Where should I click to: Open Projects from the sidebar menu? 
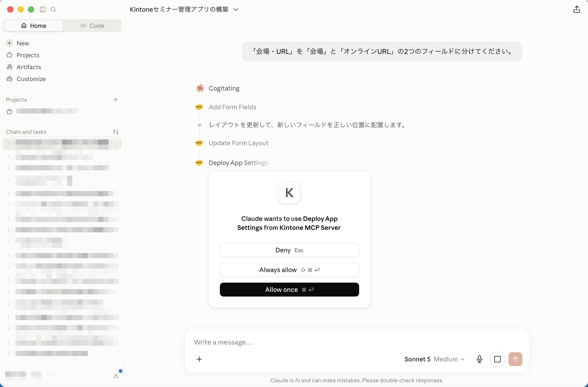point(28,55)
